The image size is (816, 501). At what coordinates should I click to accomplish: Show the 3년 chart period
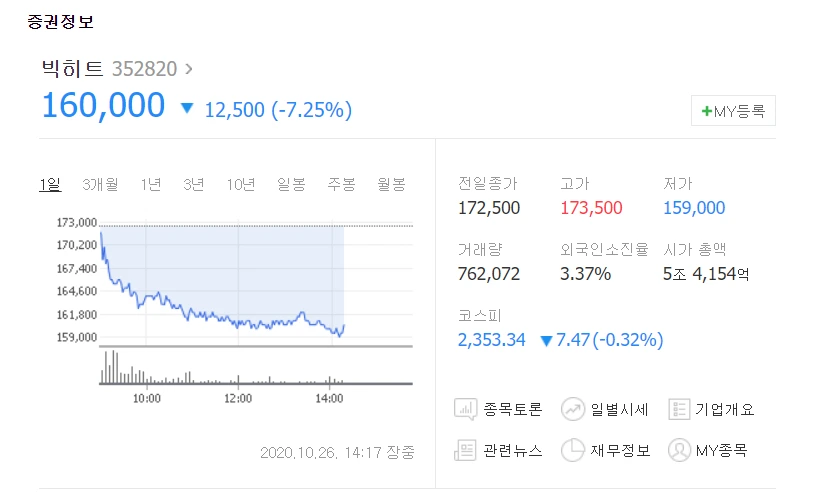[193, 184]
